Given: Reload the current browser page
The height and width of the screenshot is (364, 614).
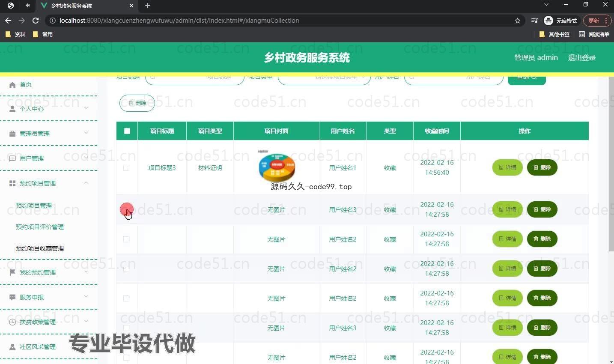Looking at the screenshot, I should [36, 21].
